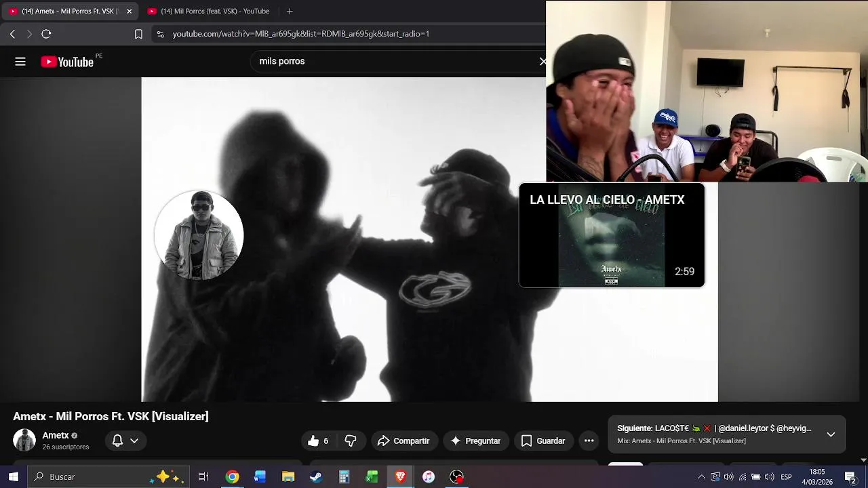Image resolution: width=868 pixels, height=488 pixels.
Task: Click the Preguntar button
Action: click(x=475, y=441)
